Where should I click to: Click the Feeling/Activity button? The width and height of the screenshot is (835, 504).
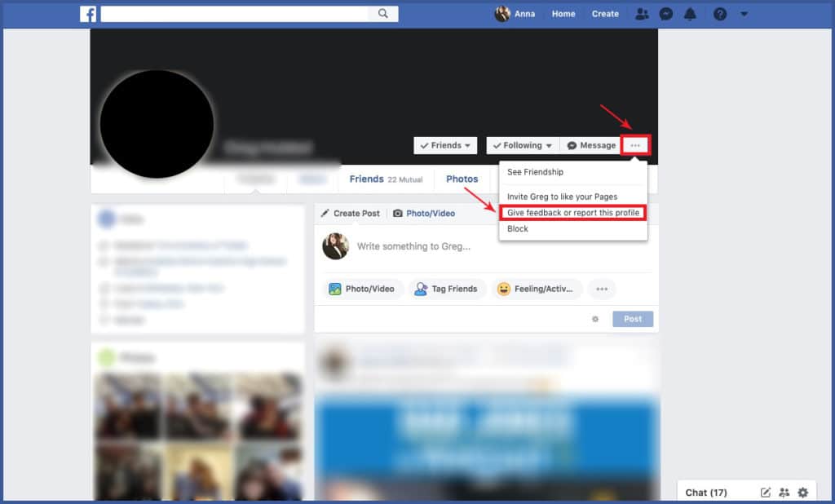[536, 289]
